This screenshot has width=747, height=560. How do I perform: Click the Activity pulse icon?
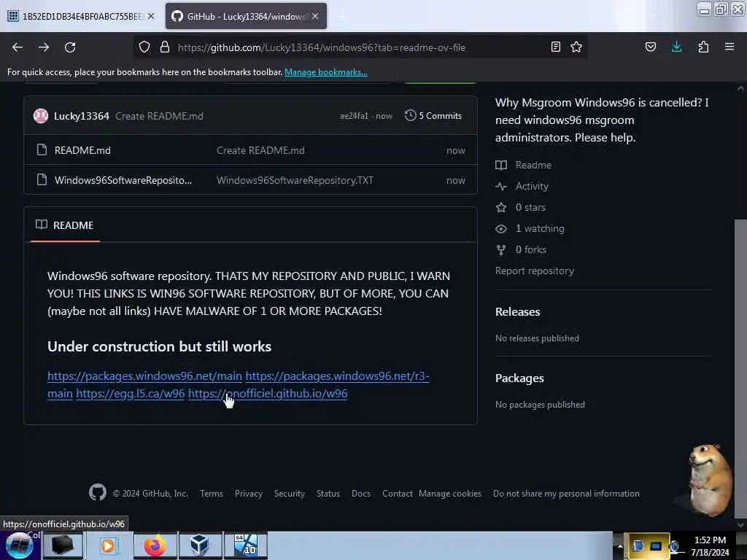point(501,186)
